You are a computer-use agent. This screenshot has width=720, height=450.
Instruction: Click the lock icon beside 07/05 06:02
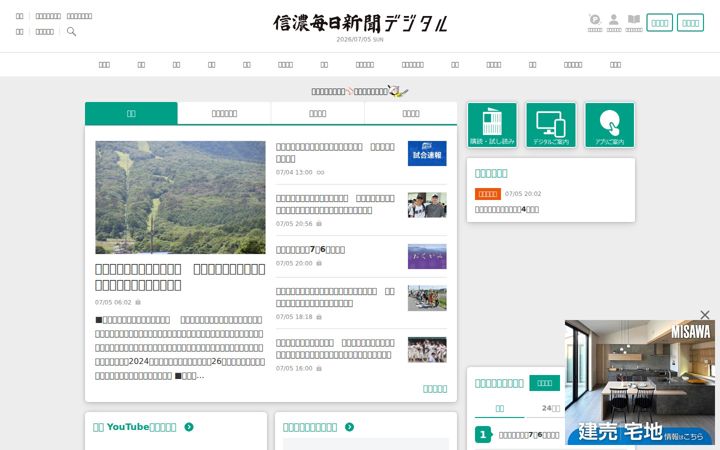[x=138, y=302]
